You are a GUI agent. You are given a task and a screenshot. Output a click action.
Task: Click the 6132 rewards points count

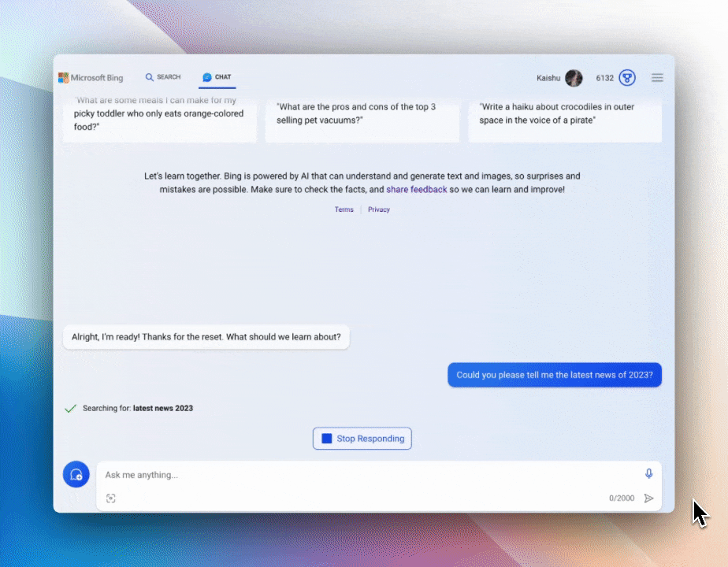(x=604, y=78)
